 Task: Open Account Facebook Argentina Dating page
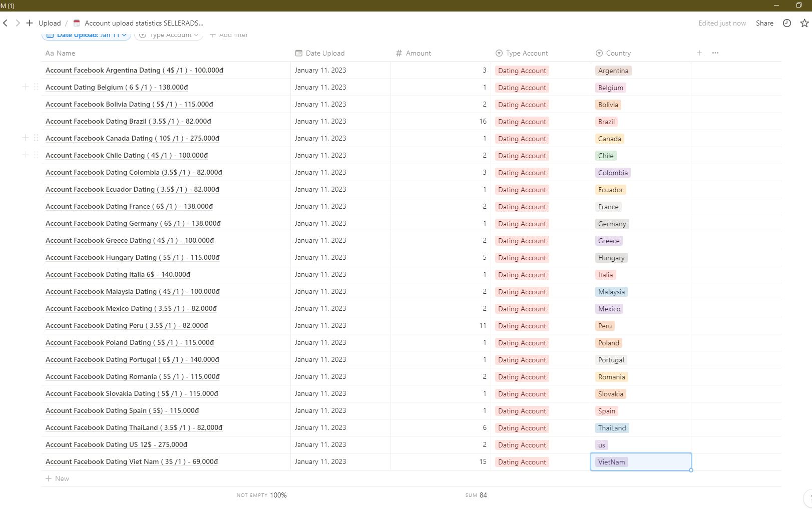pos(134,70)
